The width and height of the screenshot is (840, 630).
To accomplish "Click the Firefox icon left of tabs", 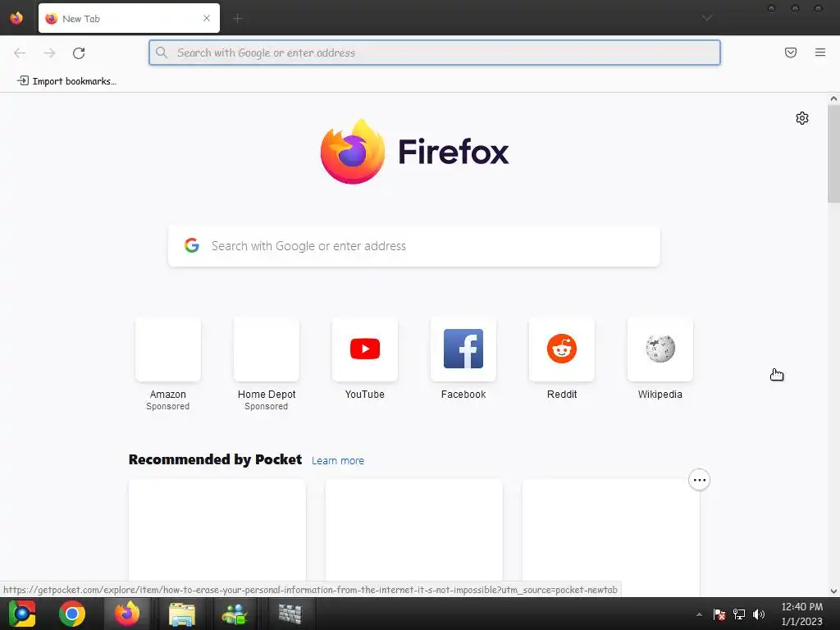I will [x=16, y=18].
